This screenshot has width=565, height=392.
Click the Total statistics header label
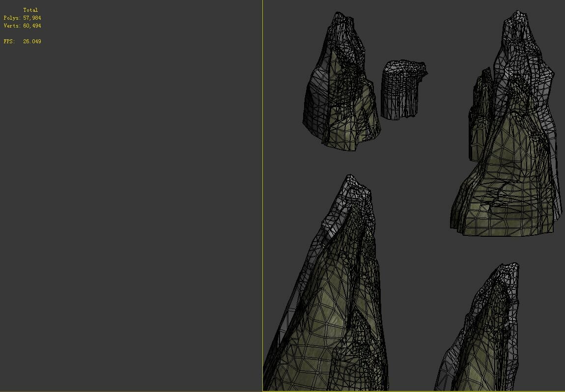31,10
